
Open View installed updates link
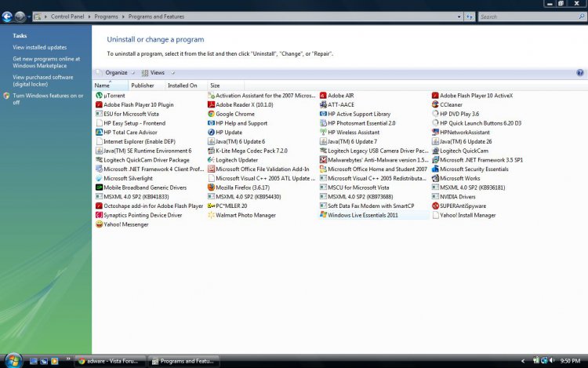[40, 47]
